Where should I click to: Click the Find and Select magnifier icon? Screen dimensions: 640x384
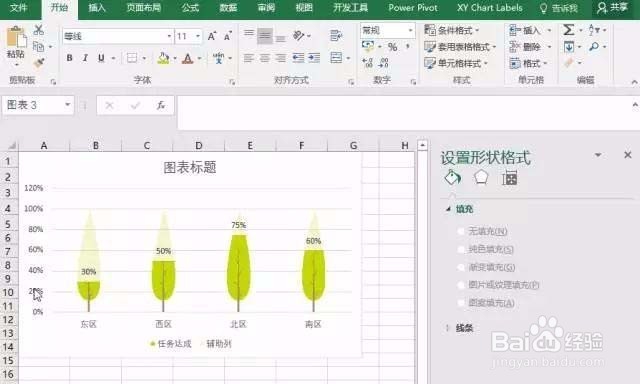594,47
